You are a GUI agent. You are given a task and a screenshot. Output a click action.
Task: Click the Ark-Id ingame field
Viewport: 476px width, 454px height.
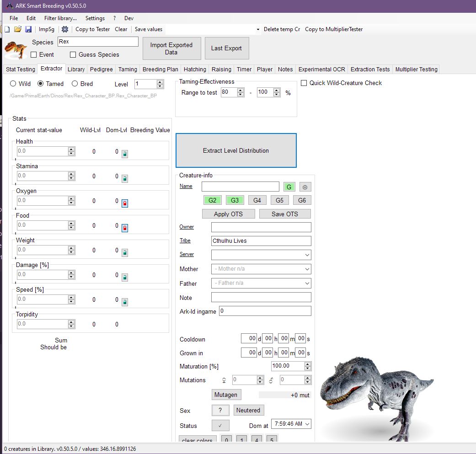[x=265, y=311]
